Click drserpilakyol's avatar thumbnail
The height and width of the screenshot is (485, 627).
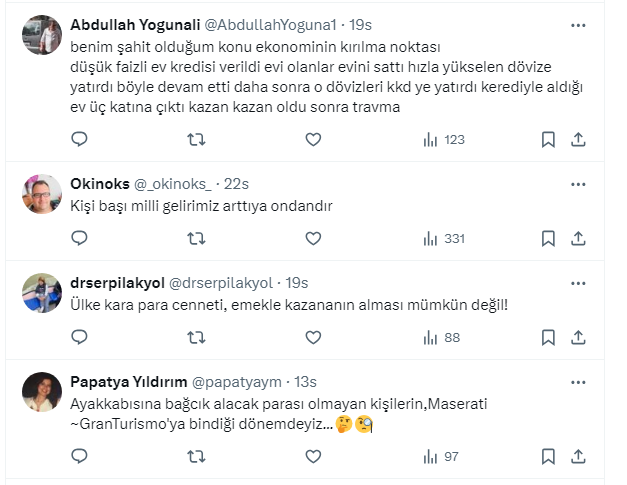41,293
